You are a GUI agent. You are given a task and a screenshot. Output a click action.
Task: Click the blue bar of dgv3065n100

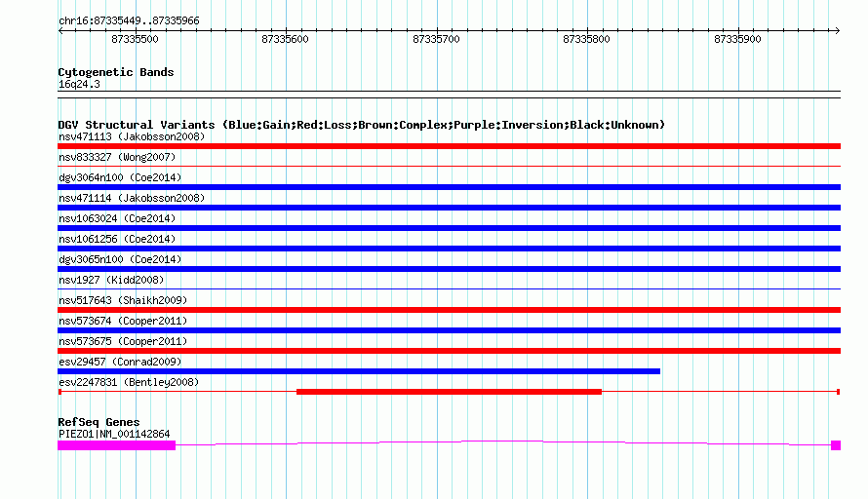pyautogui.click(x=449, y=269)
